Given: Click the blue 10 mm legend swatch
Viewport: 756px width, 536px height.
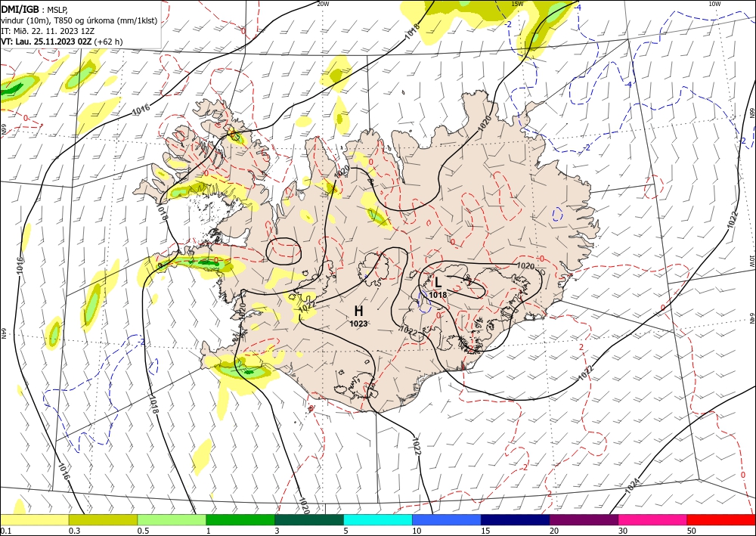Looking at the screenshot, I should (x=447, y=519).
